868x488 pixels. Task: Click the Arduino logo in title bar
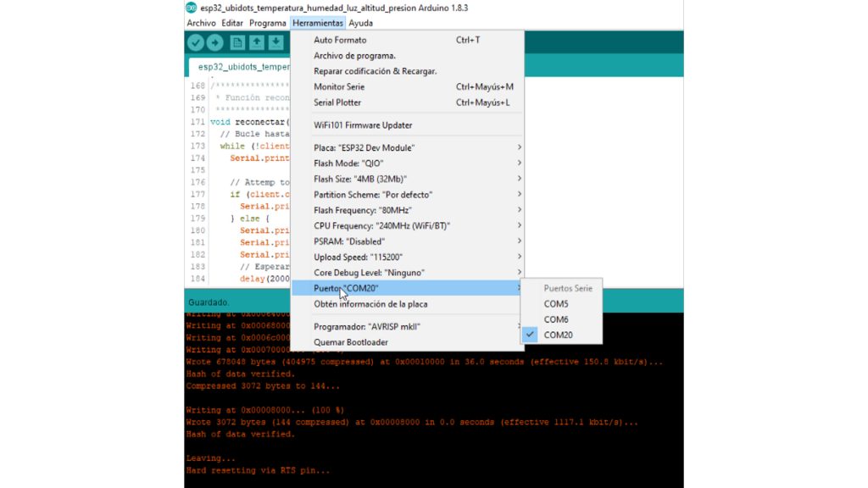coord(192,8)
